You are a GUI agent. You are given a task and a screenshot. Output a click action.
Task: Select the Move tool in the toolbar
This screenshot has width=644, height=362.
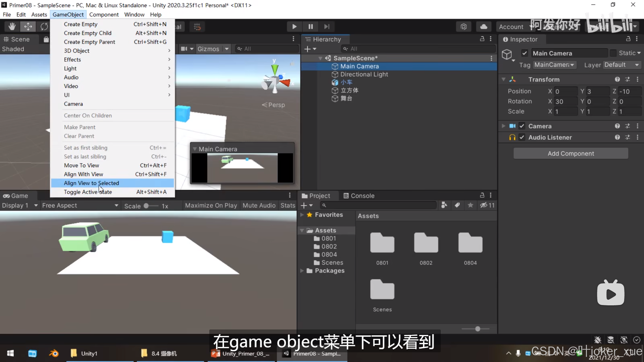click(x=28, y=26)
